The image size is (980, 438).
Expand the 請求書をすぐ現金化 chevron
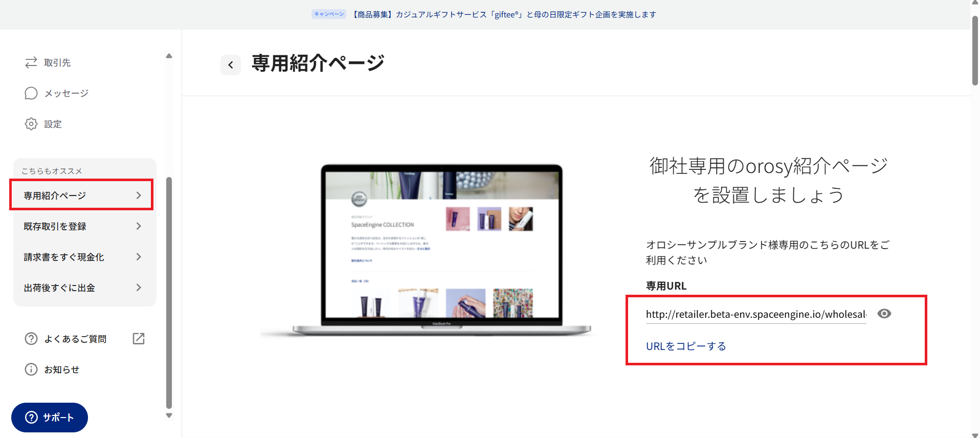139,257
